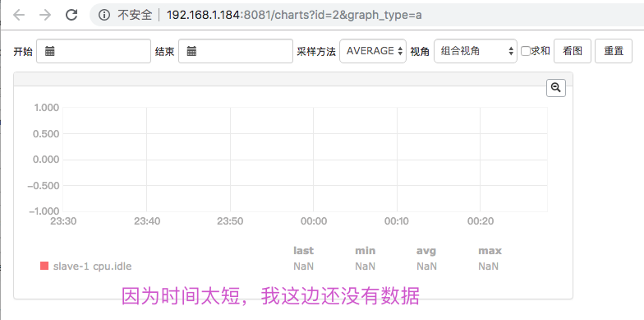This screenshot has height=320, width=644.
Task: Click the site info icon beside 不安全
Action: click(x=105, y=15)
